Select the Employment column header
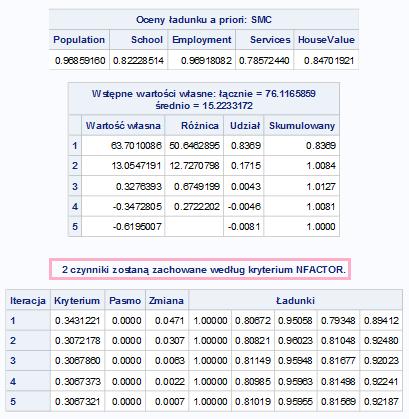The height and width of the screenshot is (419, 409). click(202, 40)
